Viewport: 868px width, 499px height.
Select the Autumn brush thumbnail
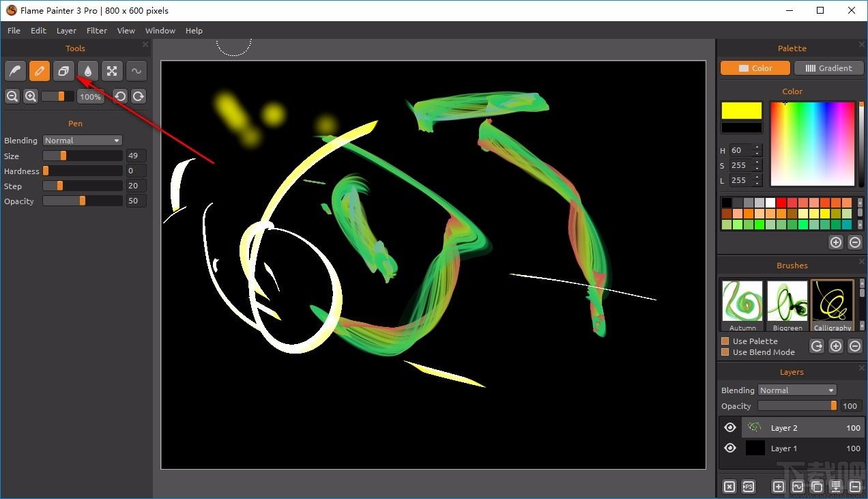click(742, 305)
